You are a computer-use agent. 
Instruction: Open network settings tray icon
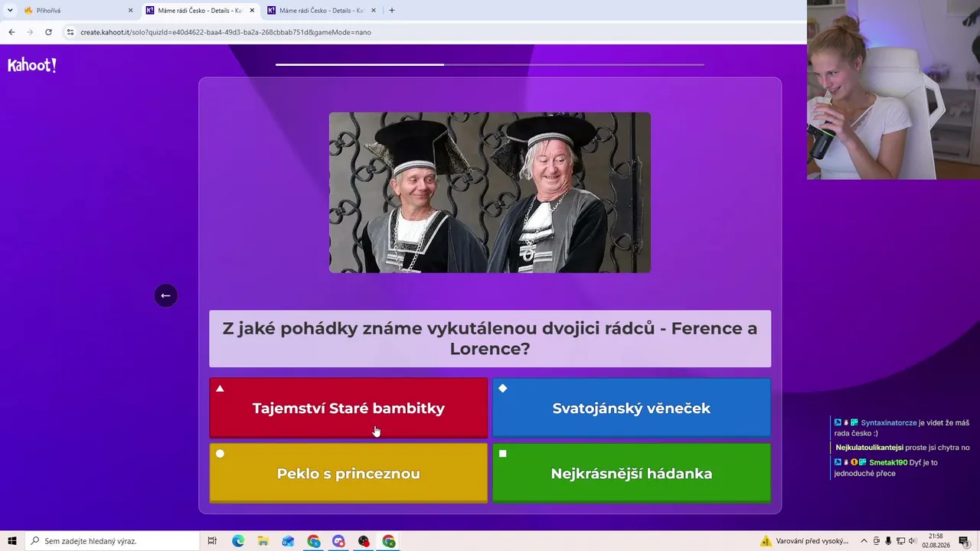click(x=900, y=541)
